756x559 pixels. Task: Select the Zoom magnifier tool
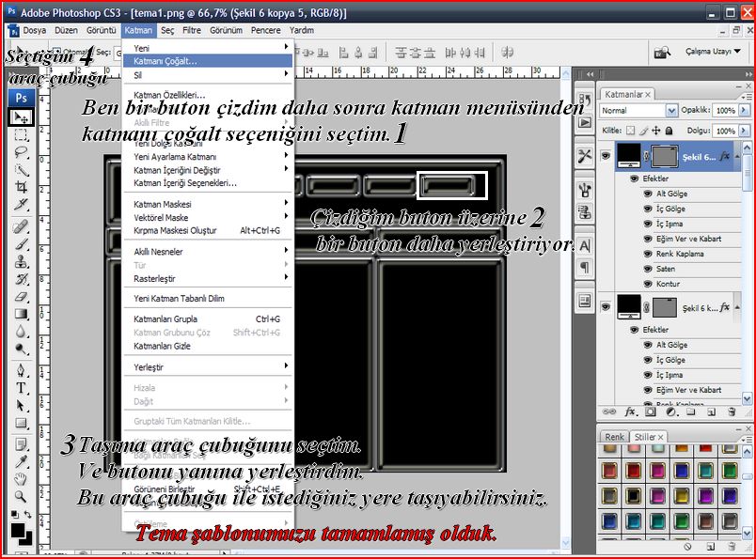pyautogui.click(x=21, y=497)
